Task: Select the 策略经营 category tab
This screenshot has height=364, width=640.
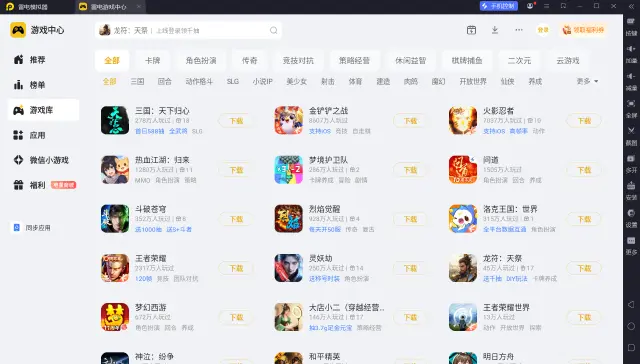Action: pyautogui.click(x=354, y=60)
